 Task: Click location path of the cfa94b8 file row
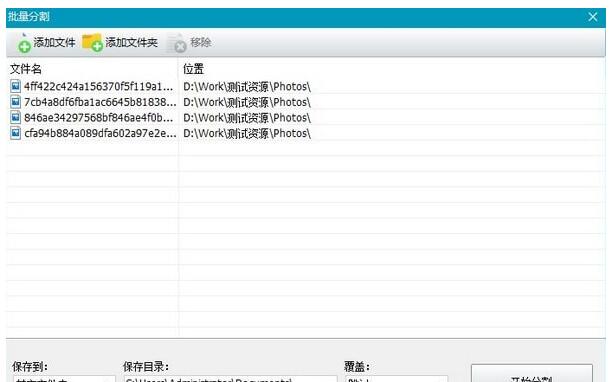247,133
